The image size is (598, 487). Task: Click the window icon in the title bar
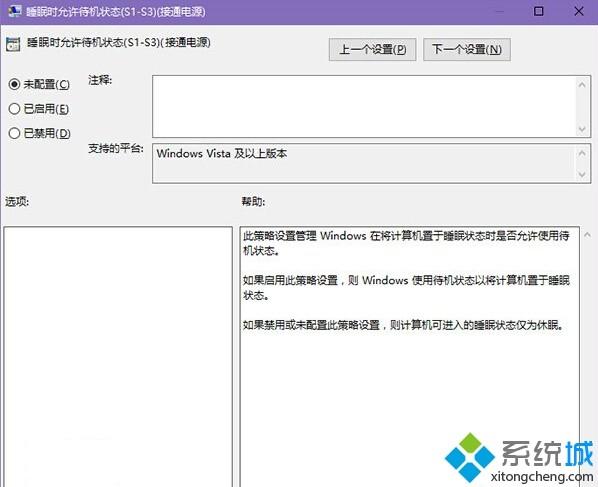point(15,11)
